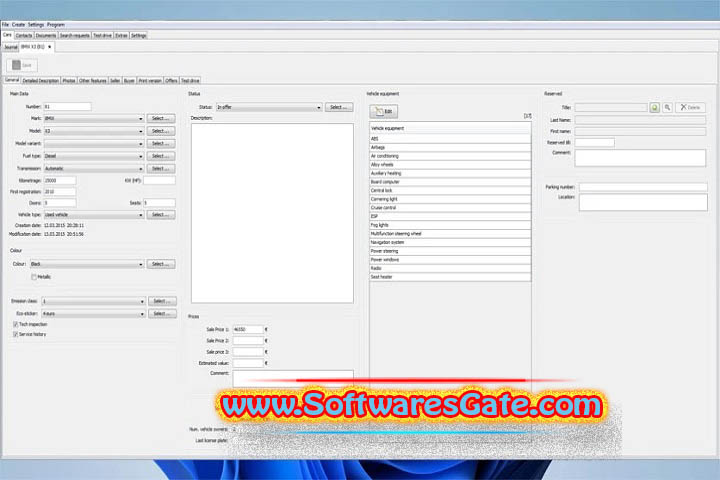The width and height of the screenshot is (720, 480).
Task: Click Select button next to Mark
Action: 161,119
